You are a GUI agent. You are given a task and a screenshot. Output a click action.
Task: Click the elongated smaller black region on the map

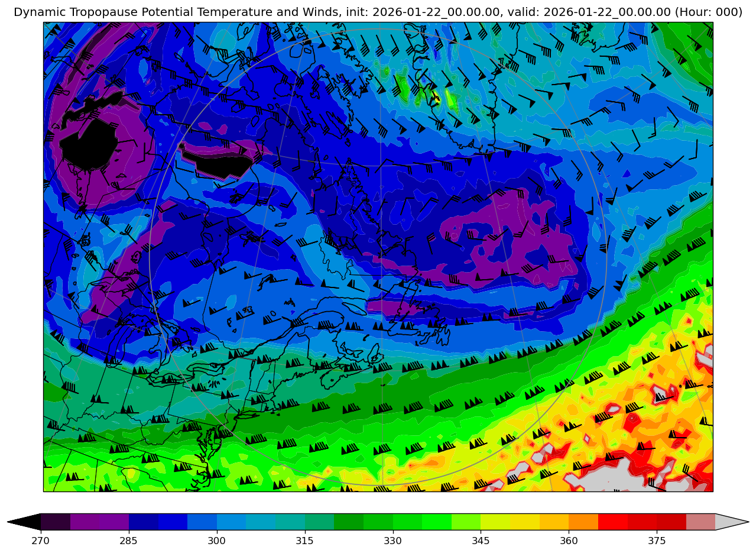pos(222,167)
